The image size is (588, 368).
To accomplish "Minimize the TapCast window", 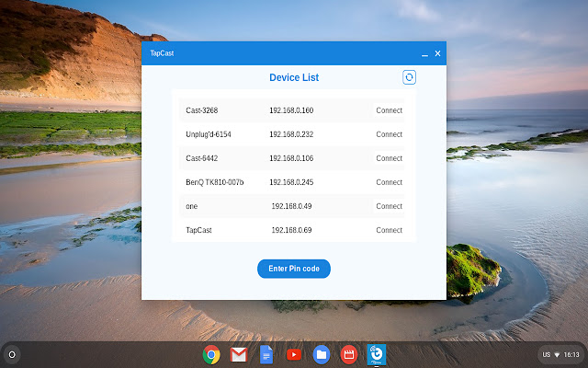I will click(424, 54).
